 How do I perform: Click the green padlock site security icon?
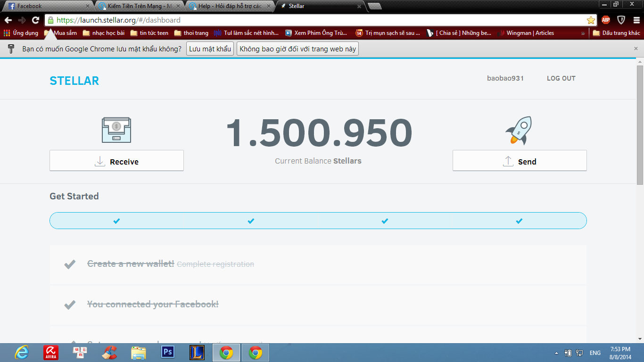[50, 20]
